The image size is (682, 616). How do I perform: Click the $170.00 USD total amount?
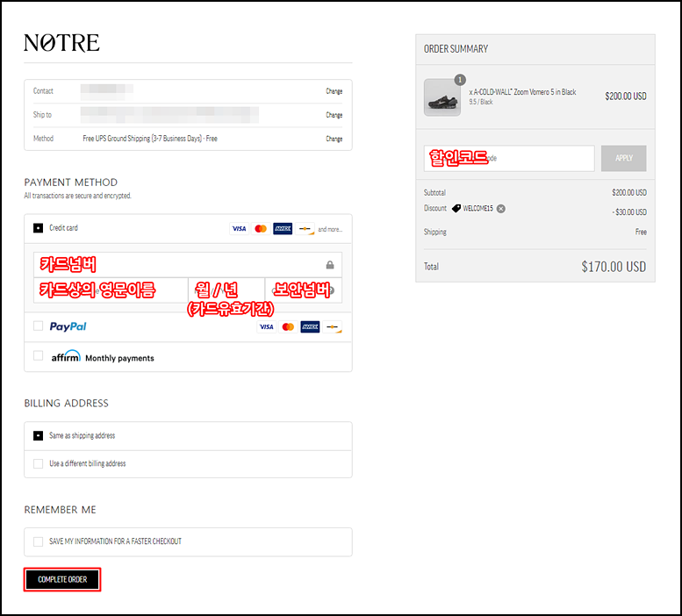614,267
